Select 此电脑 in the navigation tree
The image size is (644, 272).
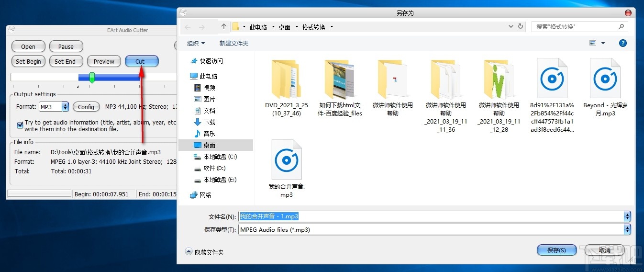pyautogui.click(x=203, y=76)
